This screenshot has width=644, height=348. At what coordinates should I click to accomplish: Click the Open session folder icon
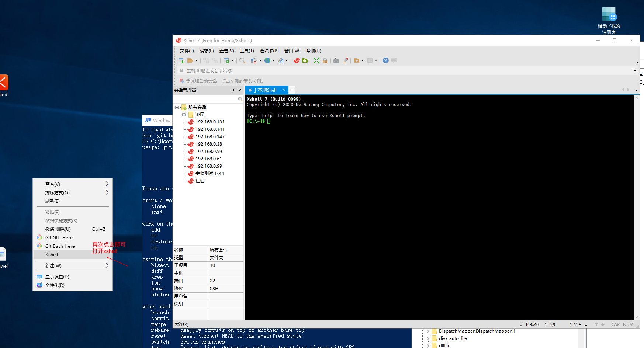click(190, 60)
